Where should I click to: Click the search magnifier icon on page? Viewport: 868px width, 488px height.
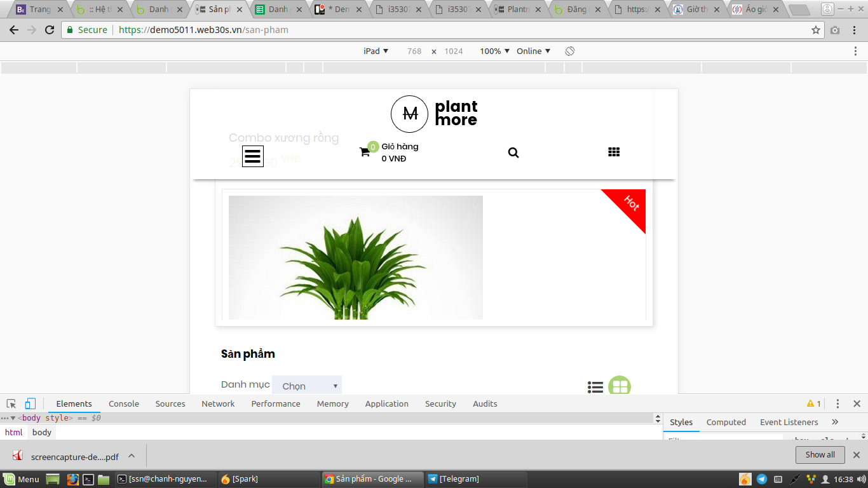(513, 152)
